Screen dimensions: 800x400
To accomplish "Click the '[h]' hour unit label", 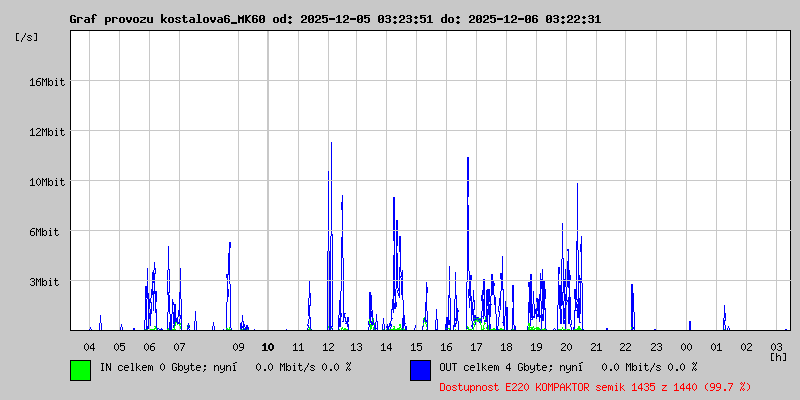I will [x=777, y=356].
